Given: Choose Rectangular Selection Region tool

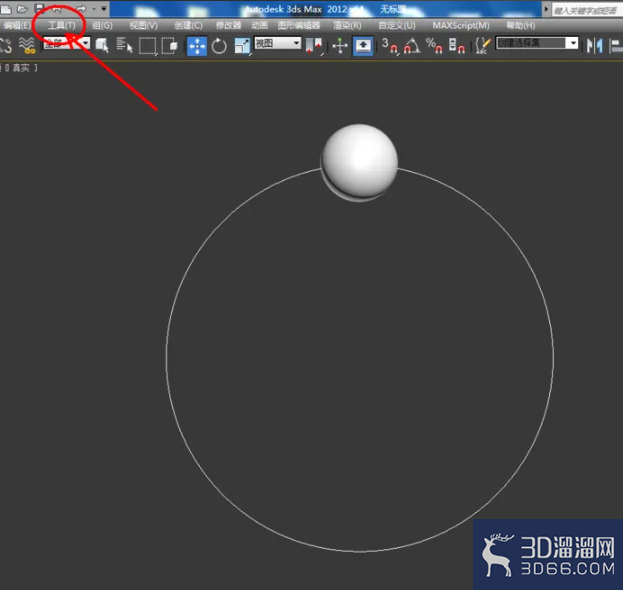Looking at the screenshot, I should click(147, 46).
